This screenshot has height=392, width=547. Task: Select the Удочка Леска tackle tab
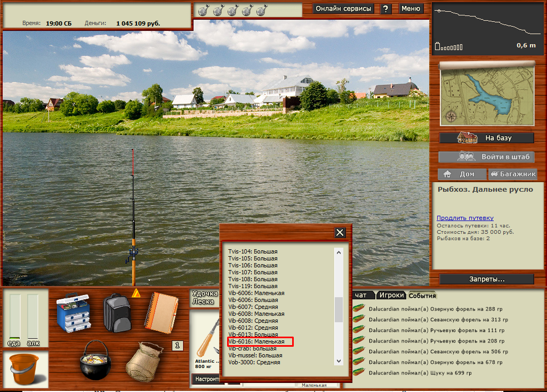click(205, 298)
